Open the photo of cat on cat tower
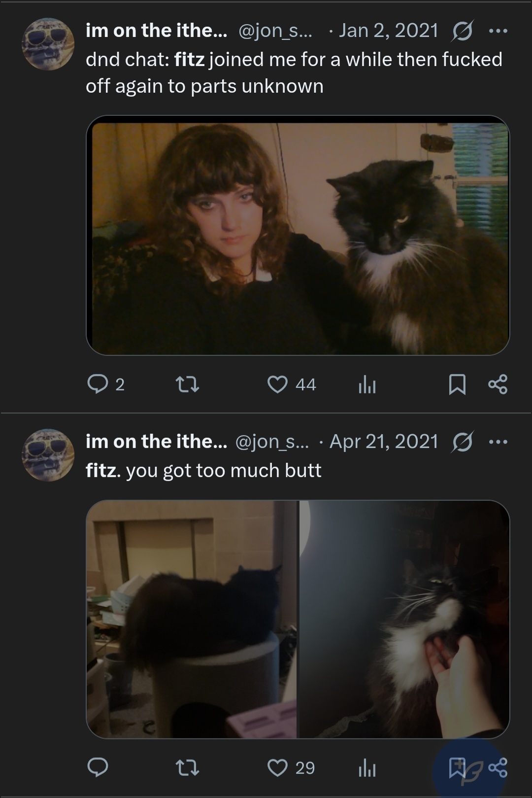The width and height of the screenshot is (532, 798). coord(192,619)
